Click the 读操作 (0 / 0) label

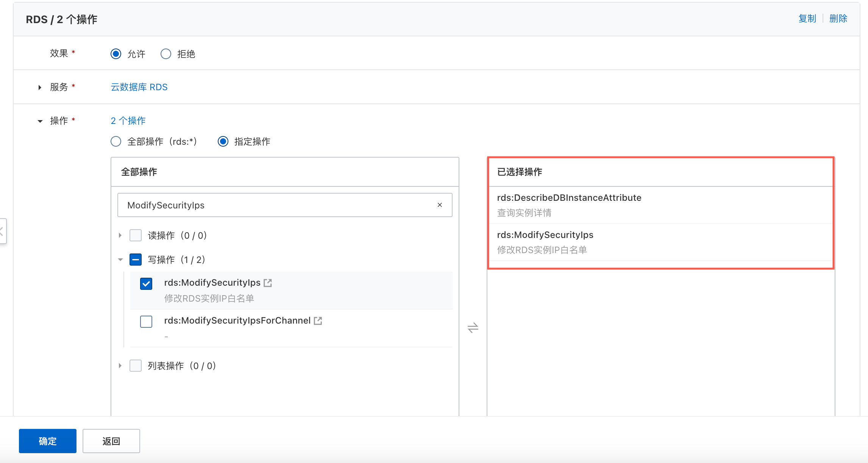click(177, 236)
